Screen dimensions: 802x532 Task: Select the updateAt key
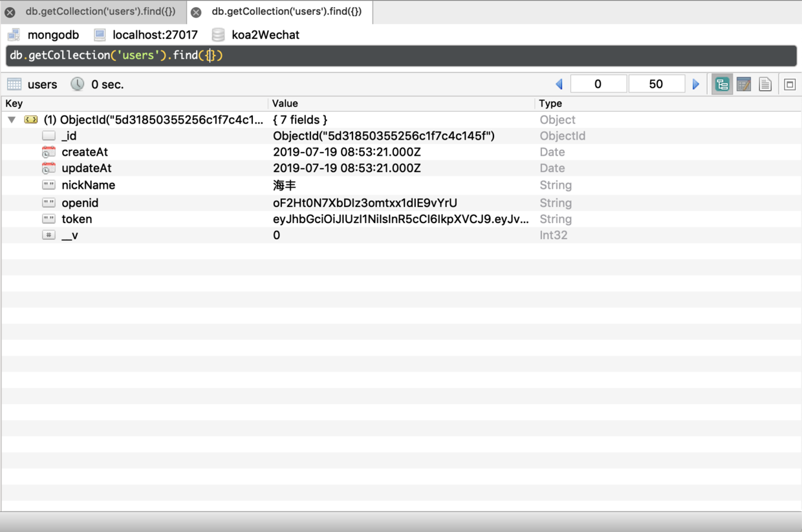coord(87,168)
